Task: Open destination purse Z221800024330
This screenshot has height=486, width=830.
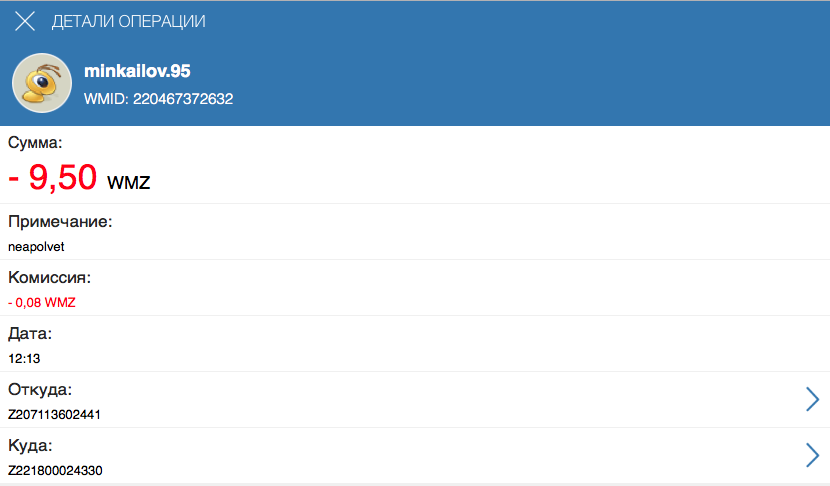Action: point(55,471)
